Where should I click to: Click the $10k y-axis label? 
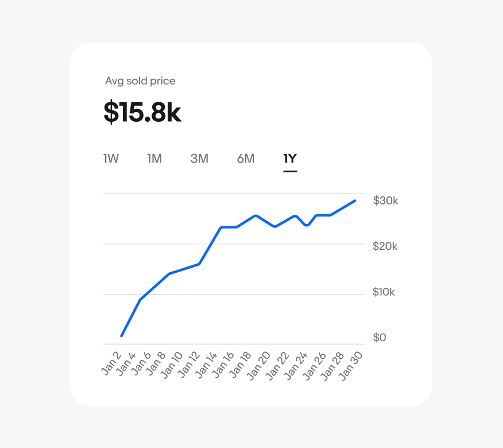(x=384, y=292)
